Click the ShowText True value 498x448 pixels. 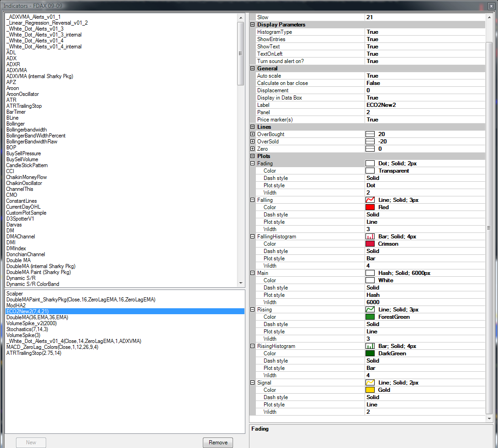[425, 47]
